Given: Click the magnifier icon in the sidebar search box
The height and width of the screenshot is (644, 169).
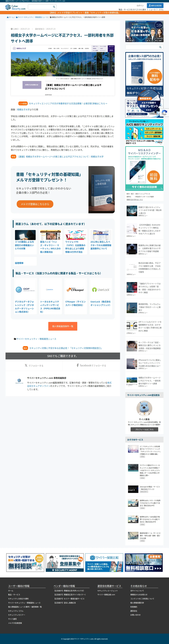Looking at the screenshot, I should (x=160, y=47).
